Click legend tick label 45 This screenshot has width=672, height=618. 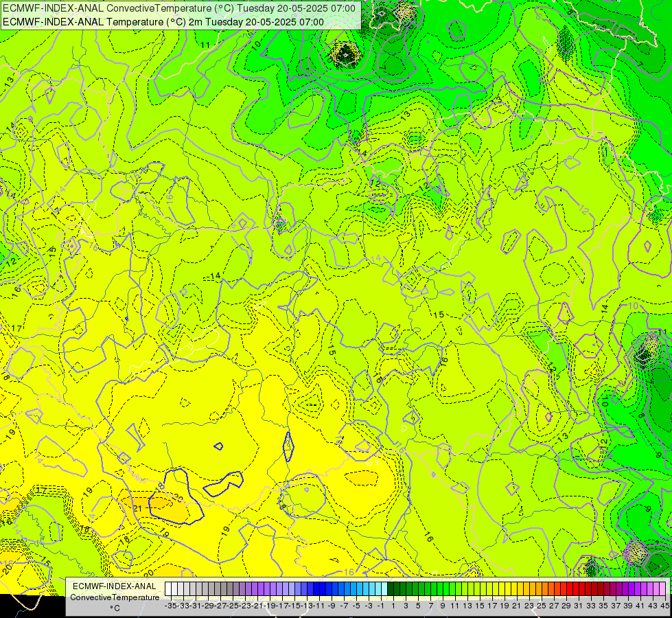pyautogui.click(x=664, y=606)
